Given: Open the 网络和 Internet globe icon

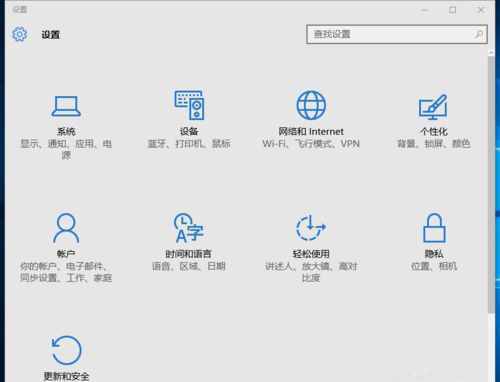Looking at the screenshot, I should tap(311, 105).
